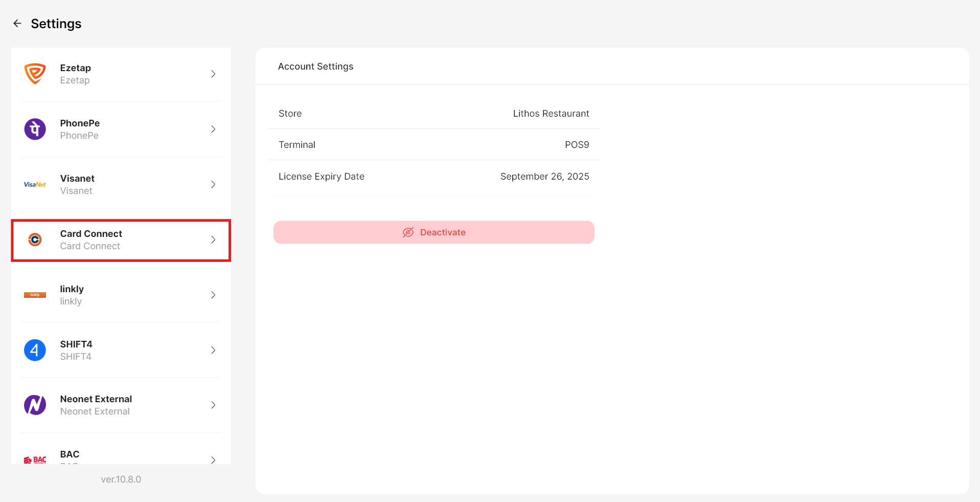Open the Neonet External integration
Screen dimensions: 980x502
pos(121,405)
